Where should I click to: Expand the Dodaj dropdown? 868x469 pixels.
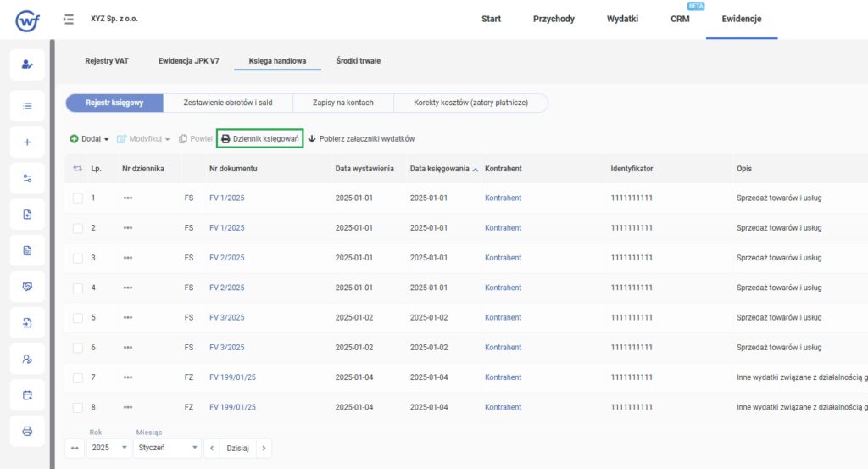click(90, 138)
